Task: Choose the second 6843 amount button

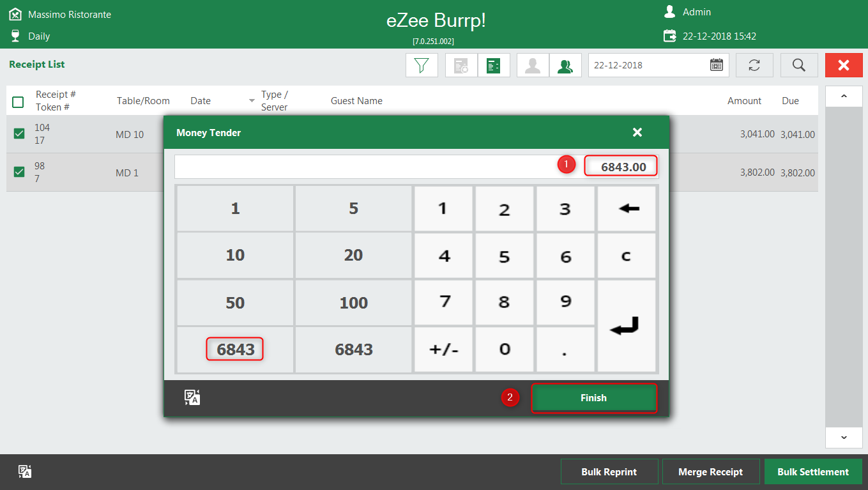Action: [353, 349]
